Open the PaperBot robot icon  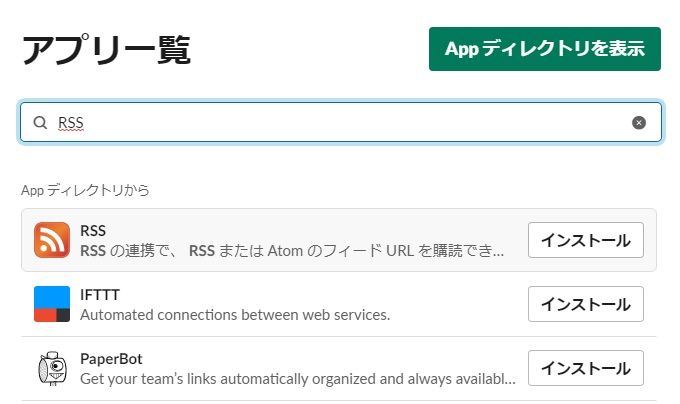(x=52, y=368)
